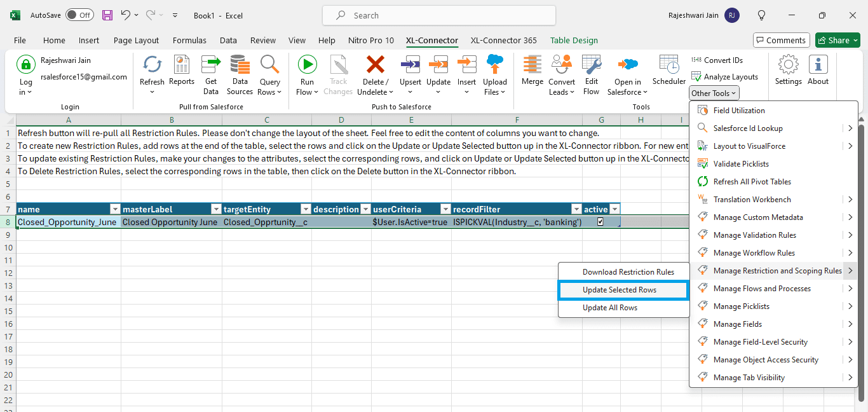Viewport: 868px width, 412px height.
Task: Click the Delete / Undelete red X icon
Action: point(375,65)
